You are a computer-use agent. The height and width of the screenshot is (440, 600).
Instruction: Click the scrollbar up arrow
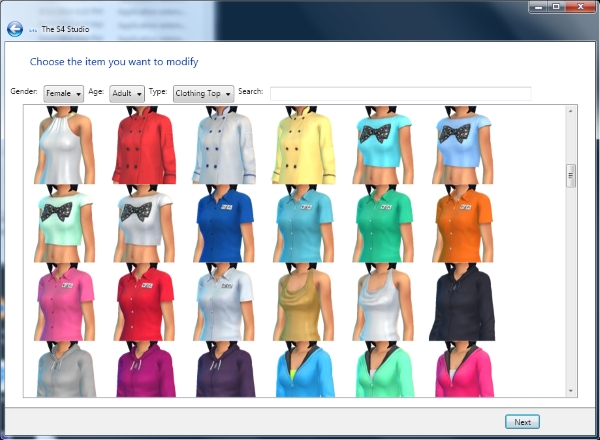(571, 111)
